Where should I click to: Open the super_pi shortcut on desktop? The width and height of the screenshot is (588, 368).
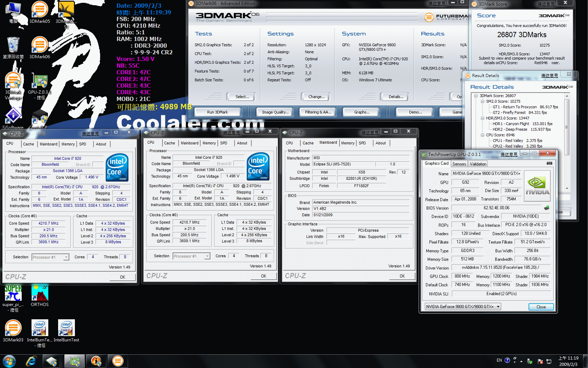click(x=13, y=298)
